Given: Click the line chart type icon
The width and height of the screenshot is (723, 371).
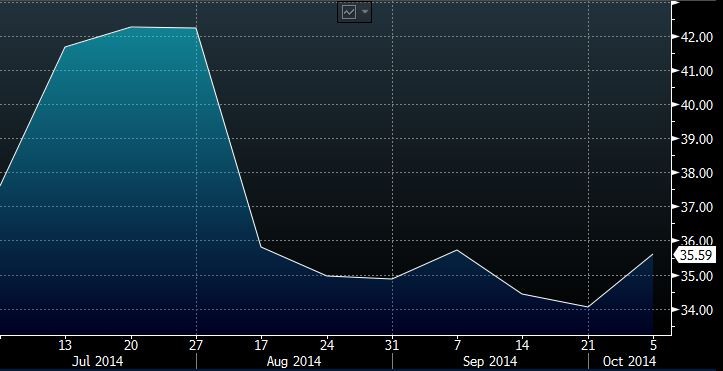Looking at the screenshot, I should [349, 12].
